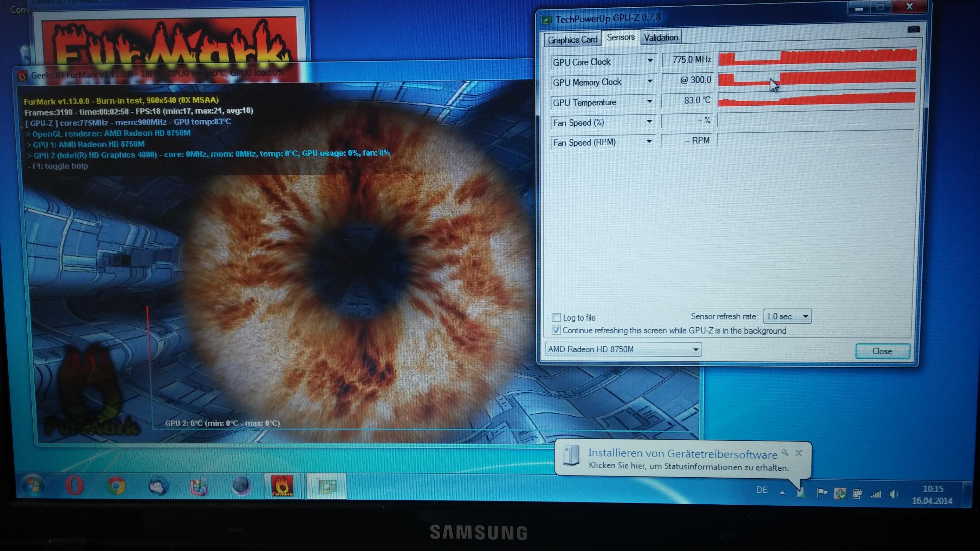This screenshot has width=980, height=551.
Task: Click the volume speaker tray icon
Action: (x=894, y=494)
